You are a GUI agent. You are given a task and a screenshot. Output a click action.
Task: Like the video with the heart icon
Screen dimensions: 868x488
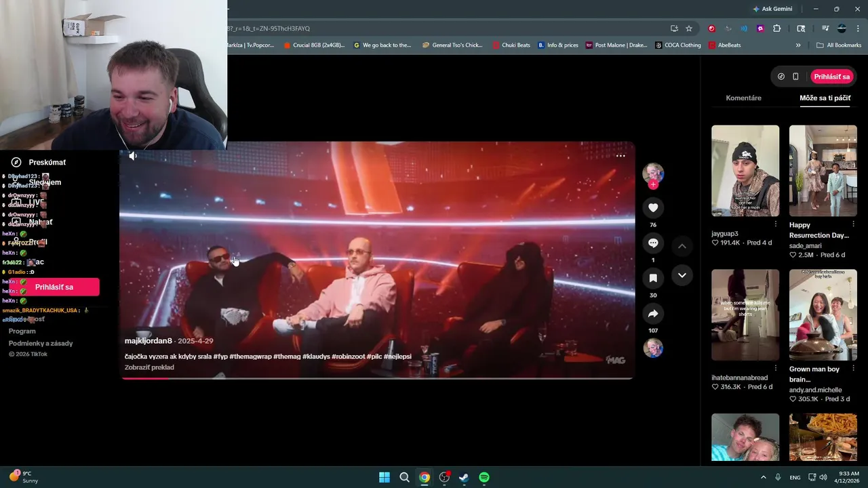653,207
